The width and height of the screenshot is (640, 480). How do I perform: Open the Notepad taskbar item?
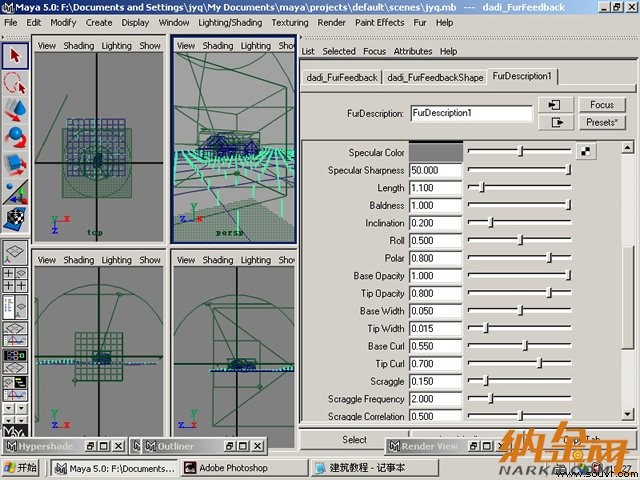374,468
